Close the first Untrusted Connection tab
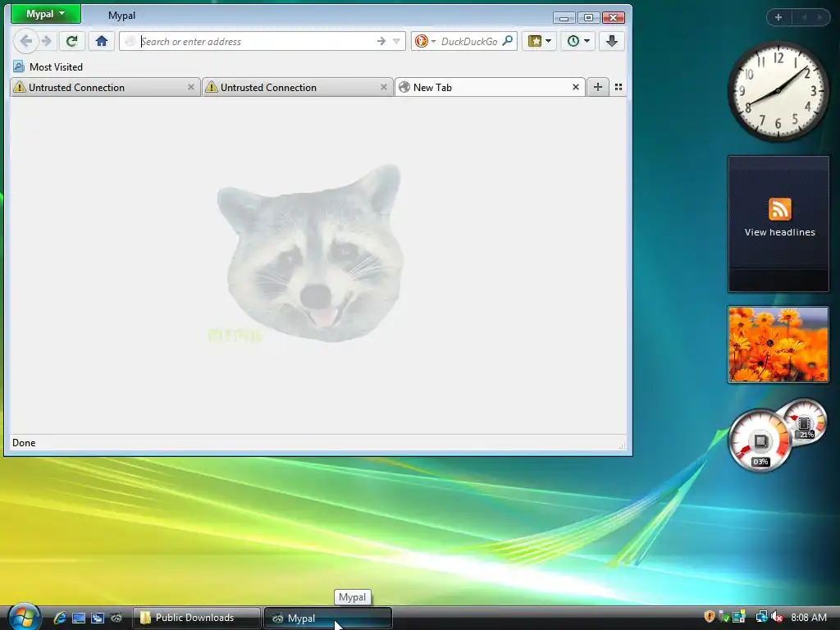The width and height of the screenshot is (840, 630). (190, 87)
